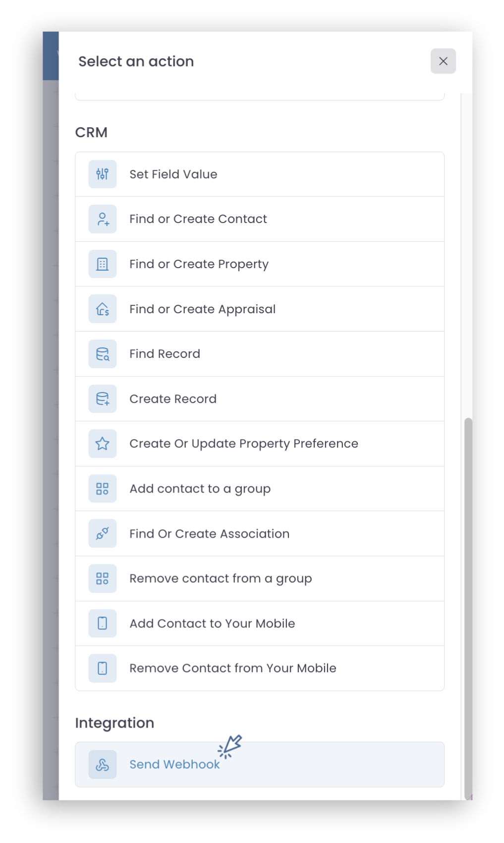
Task: Select the Find Record database search icon
Action: click(x=103, y=354)
